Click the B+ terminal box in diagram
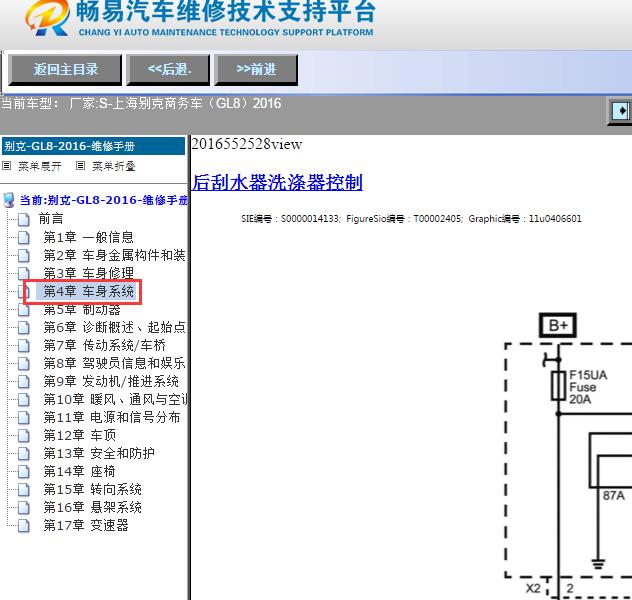The width and height of the screenshot is (632, 600). tap(558, 325)
